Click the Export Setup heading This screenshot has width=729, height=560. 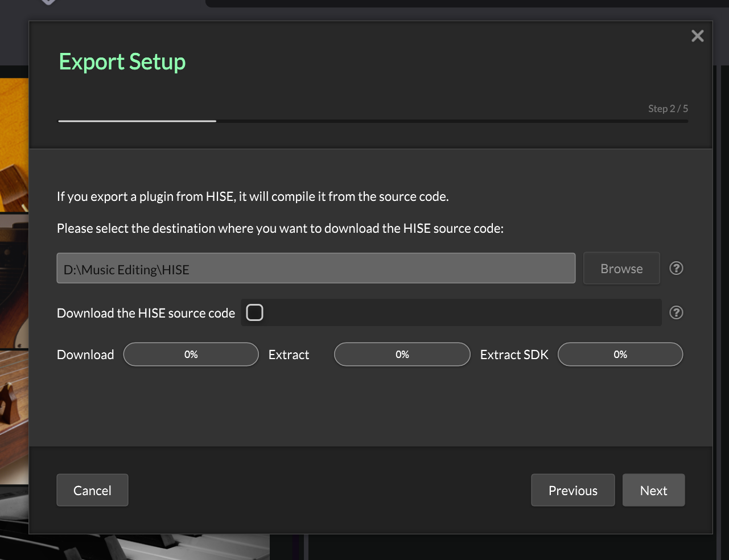[x=122, y=61]
